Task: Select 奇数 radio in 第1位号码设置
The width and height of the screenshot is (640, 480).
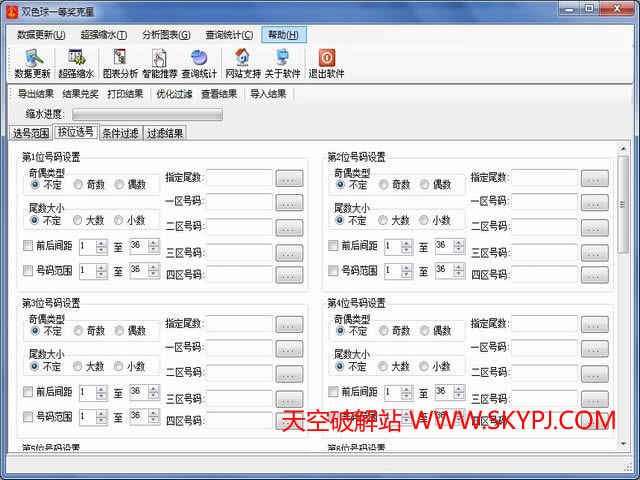Action: pyautogui.click(x=76, y=185)
